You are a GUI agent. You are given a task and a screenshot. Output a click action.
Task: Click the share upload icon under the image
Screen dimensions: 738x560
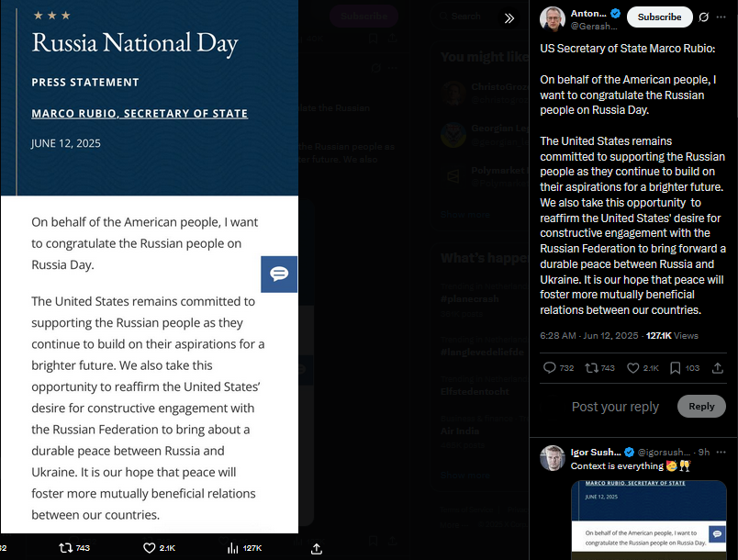(x=317, y=548)
